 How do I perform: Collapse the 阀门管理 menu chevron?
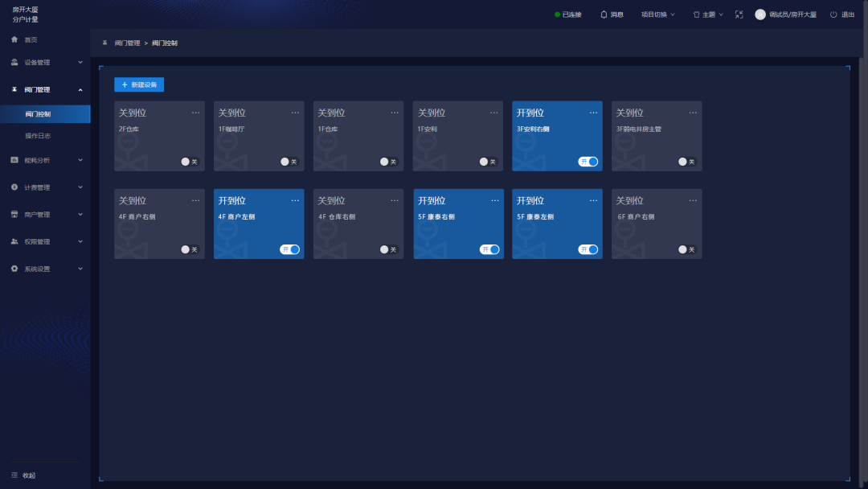[x=80, y=90]
